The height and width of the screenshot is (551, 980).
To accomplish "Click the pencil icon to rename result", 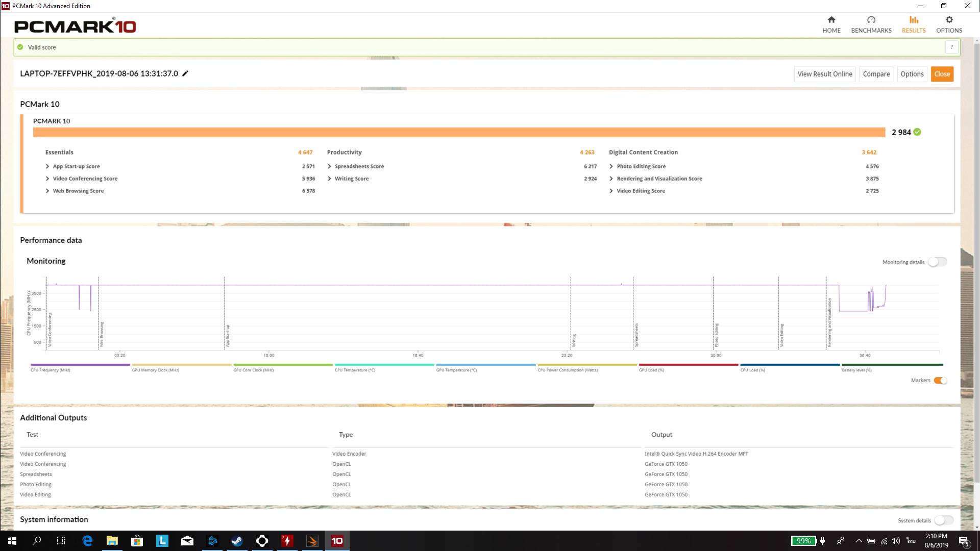I will pos(185,73).
